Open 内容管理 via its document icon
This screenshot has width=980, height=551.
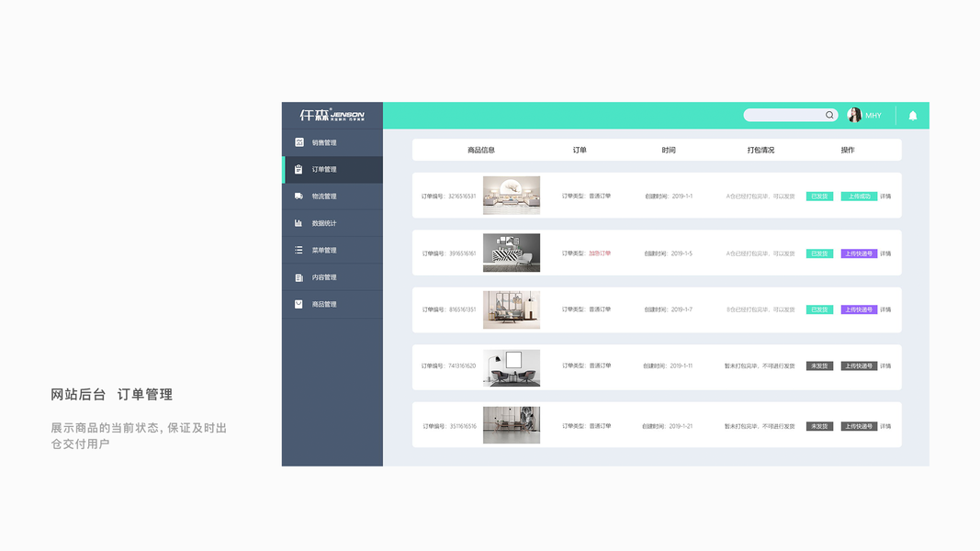coord(299,277)
